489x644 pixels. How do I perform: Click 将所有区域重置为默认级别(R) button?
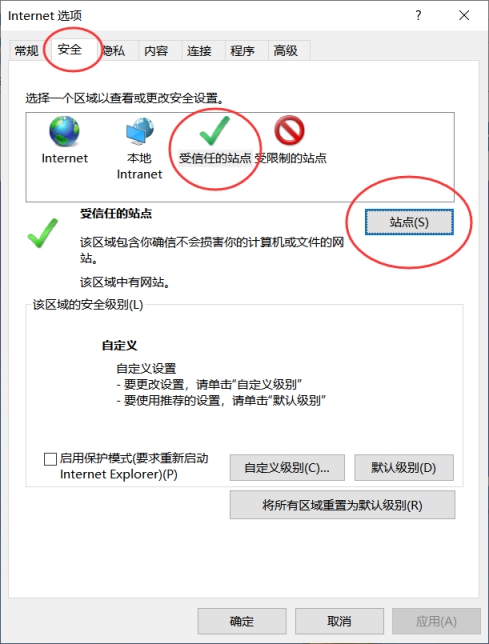point(342,505)
